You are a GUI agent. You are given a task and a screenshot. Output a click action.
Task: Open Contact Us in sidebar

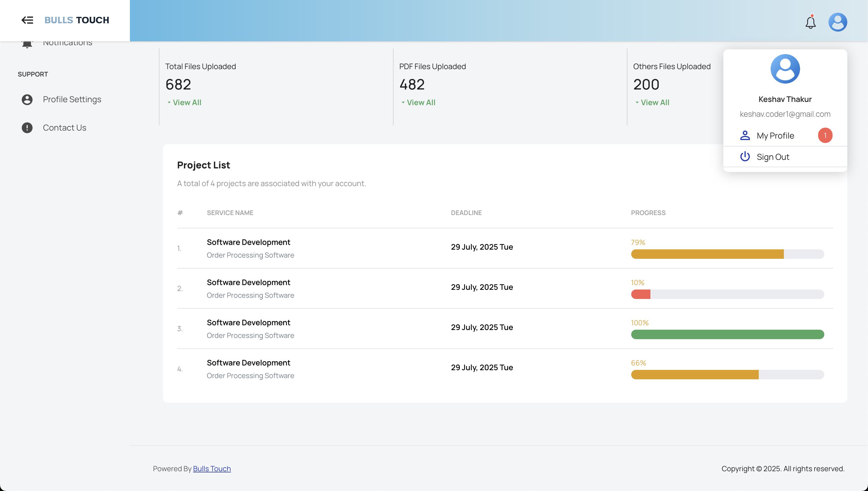point(64,128)
